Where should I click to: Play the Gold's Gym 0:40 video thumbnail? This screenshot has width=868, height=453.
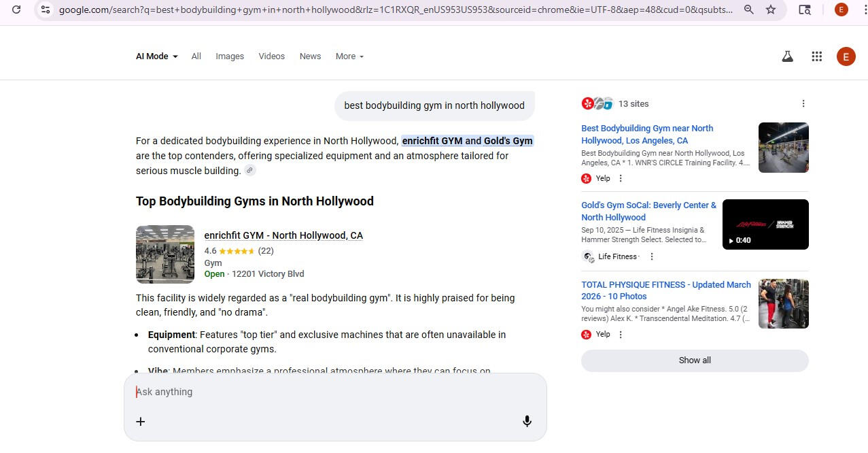click(x=765, y=224)
